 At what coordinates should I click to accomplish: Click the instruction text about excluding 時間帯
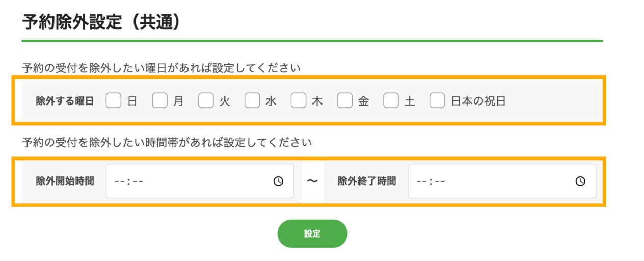(167, 142)
